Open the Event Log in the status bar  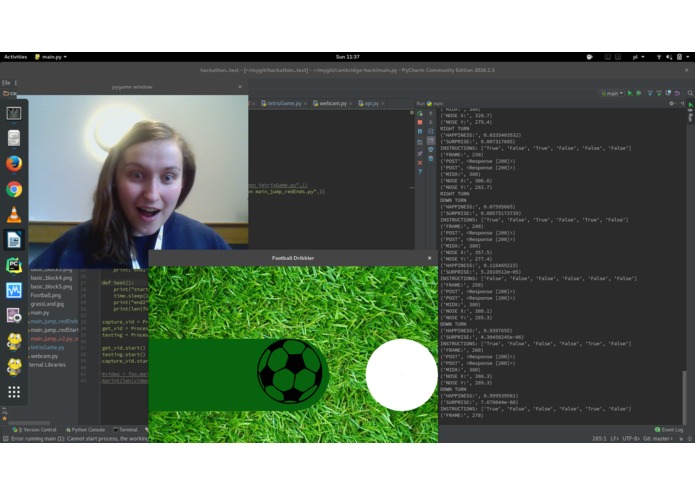(669, 430)
